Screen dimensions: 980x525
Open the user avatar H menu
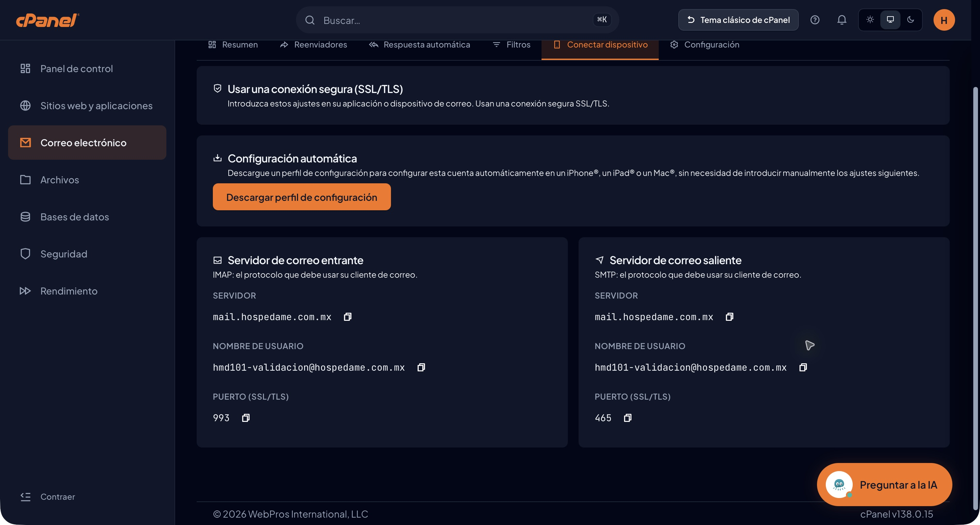(944, 20)
